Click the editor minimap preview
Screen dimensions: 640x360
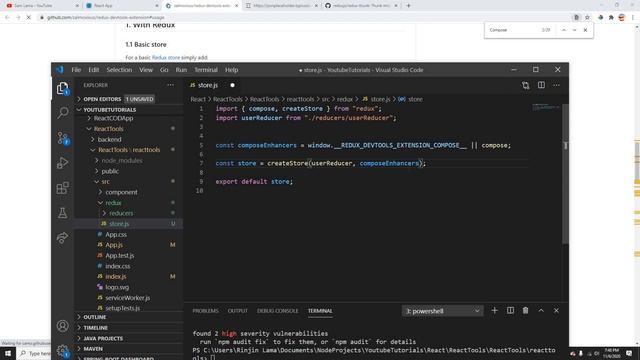546,108
